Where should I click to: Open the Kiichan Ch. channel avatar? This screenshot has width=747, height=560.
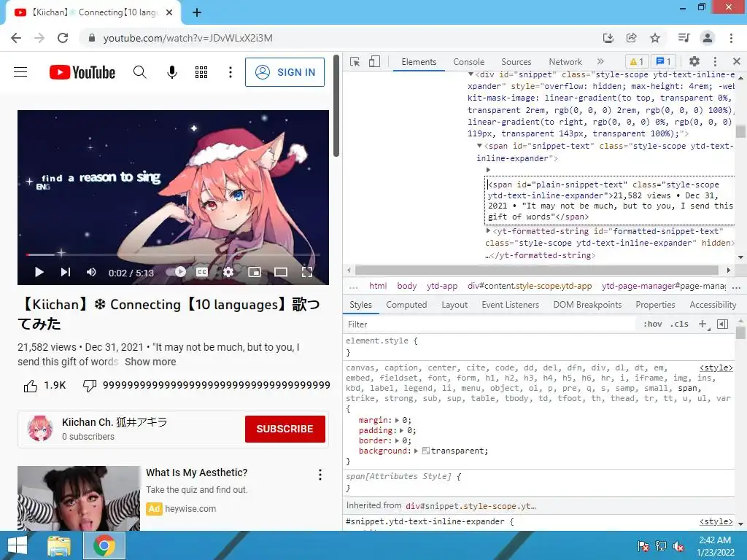[x=40, y=428]
